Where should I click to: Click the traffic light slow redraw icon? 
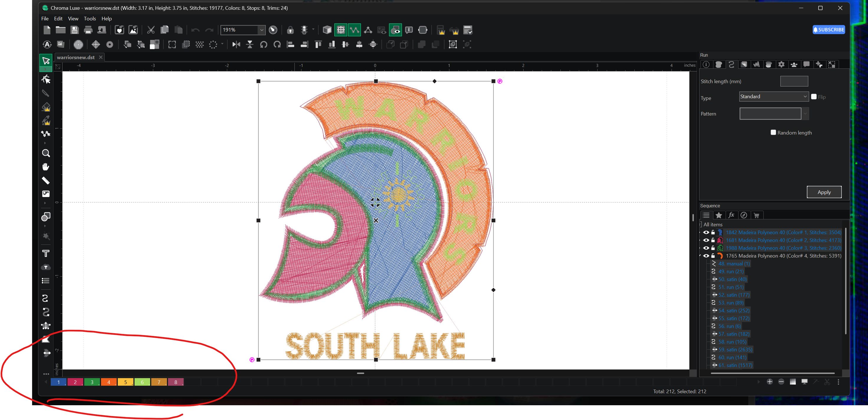(304, 30)
